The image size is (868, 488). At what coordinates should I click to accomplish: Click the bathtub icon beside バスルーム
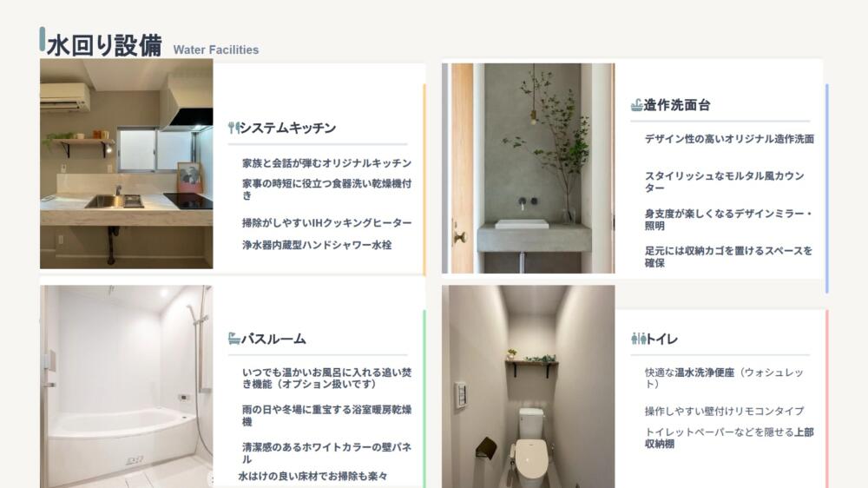[x=234, y=339]
